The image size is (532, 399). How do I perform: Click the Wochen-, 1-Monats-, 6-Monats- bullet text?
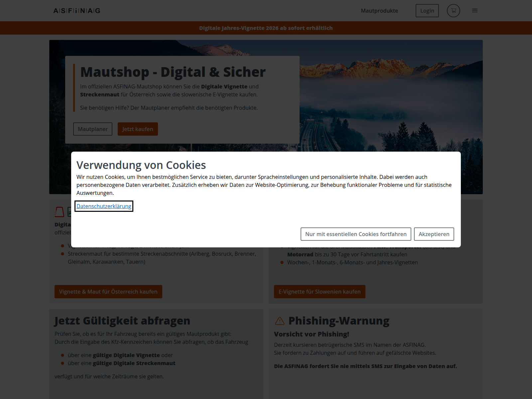(352, 262)
